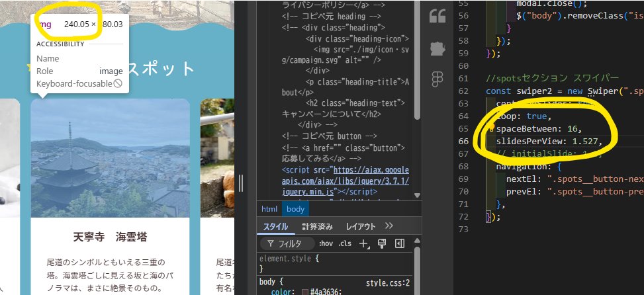Open the style.css:2 source link
This screenshot has height=295, width=644.
(x=388, y=283)
